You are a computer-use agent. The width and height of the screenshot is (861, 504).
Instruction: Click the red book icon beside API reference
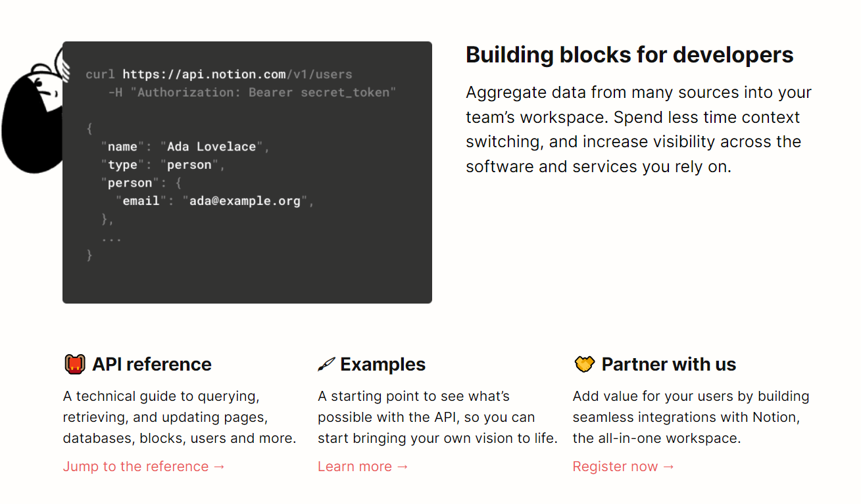pos(75,364)
